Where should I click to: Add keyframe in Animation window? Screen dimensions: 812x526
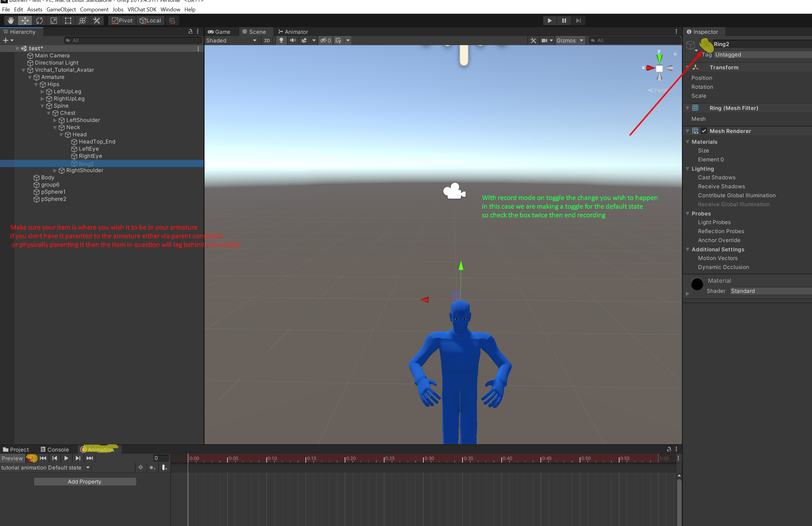152,468
